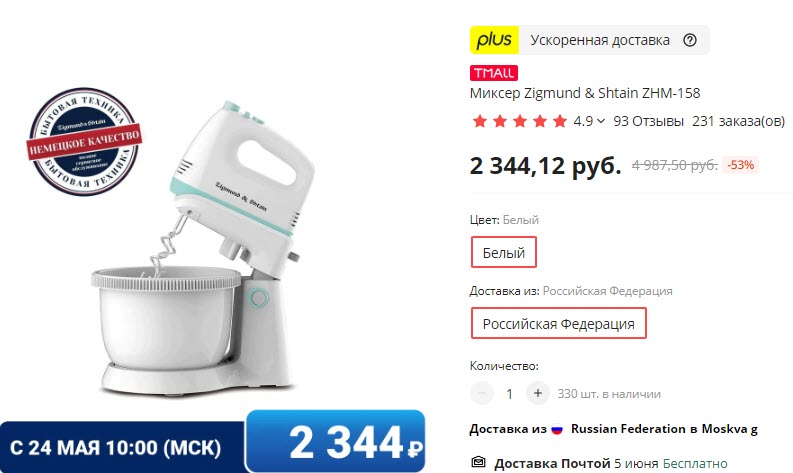Click the mail envelope icon beside Доставка Почтой
Viewport: 793px width, 473px height.
click(x=478, y=462)
